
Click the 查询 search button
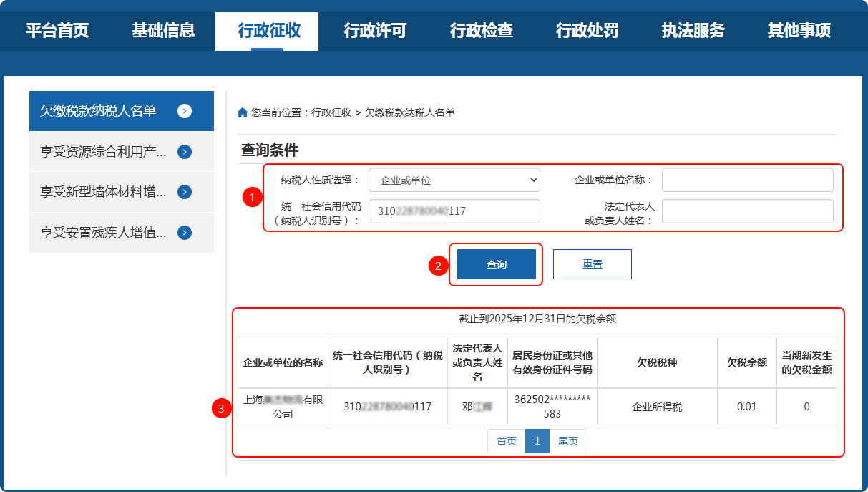tap(496, 264)
